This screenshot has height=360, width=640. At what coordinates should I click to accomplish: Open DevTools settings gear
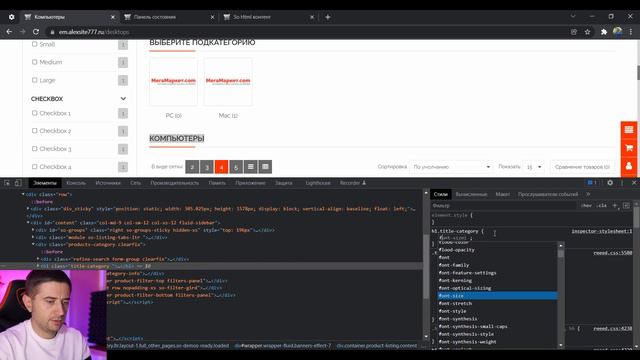[x=610, y=183]
